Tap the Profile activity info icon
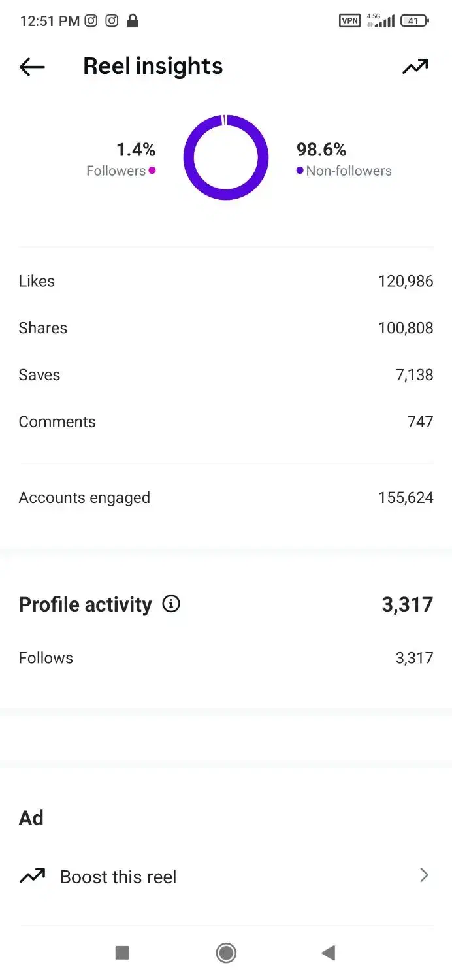Screen dimensions: 452x980 coord(171,604)
